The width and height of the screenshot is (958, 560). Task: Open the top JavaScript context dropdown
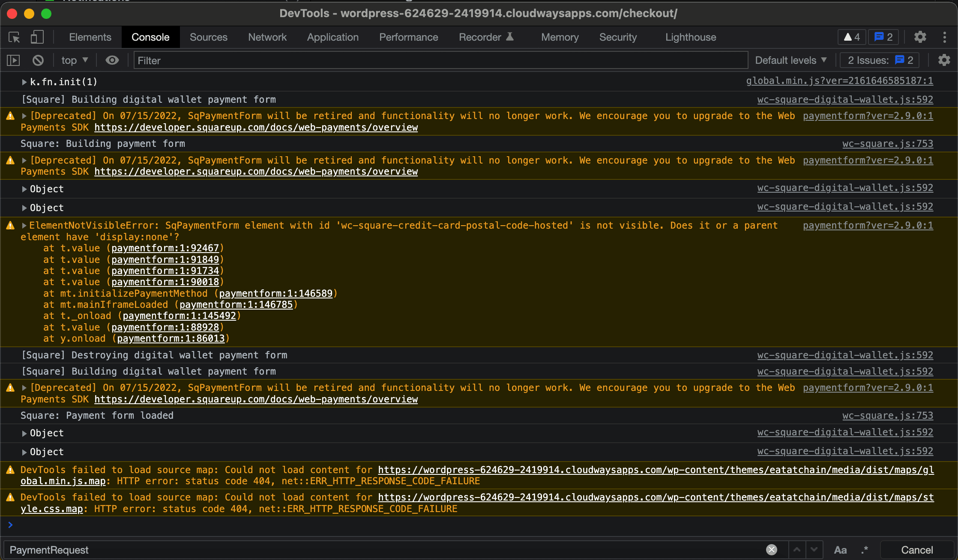pyautogui.click(x=75, y=60)
